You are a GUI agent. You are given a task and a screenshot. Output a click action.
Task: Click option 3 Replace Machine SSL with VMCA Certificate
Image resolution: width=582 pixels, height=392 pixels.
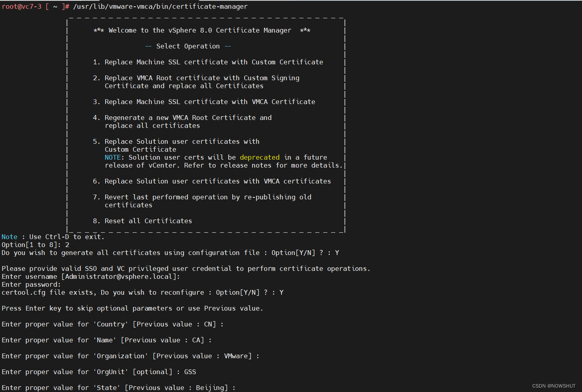(204, 102)
